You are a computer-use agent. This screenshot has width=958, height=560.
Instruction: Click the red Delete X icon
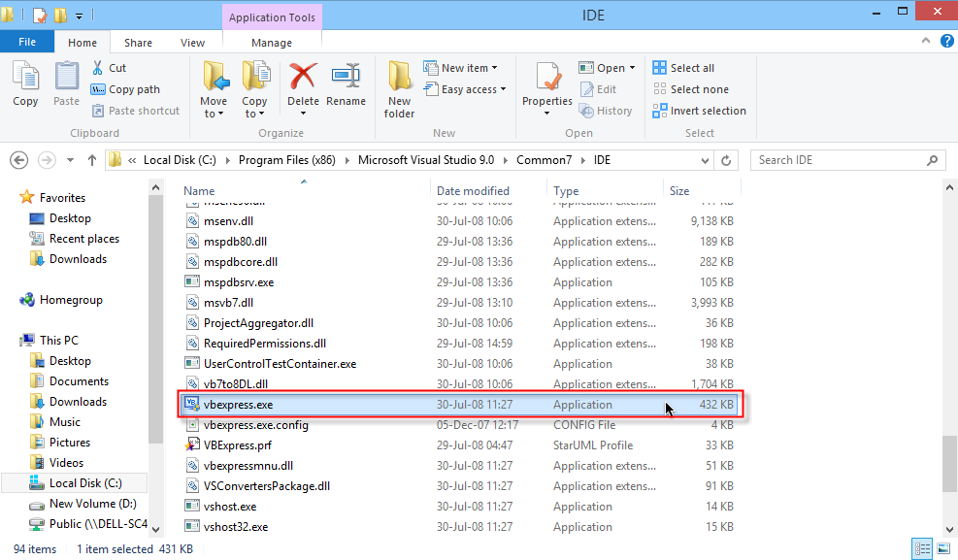coord(303,77)
